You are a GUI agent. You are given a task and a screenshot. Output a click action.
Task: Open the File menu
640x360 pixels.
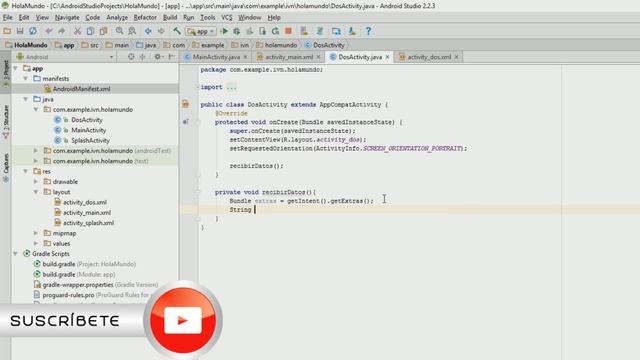tap(7, 18)
